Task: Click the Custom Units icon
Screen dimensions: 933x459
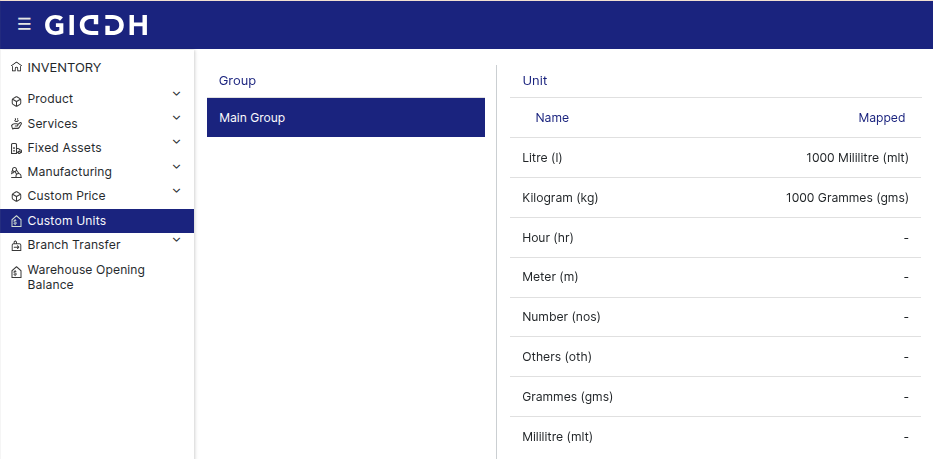Action: tap(17, 221)
